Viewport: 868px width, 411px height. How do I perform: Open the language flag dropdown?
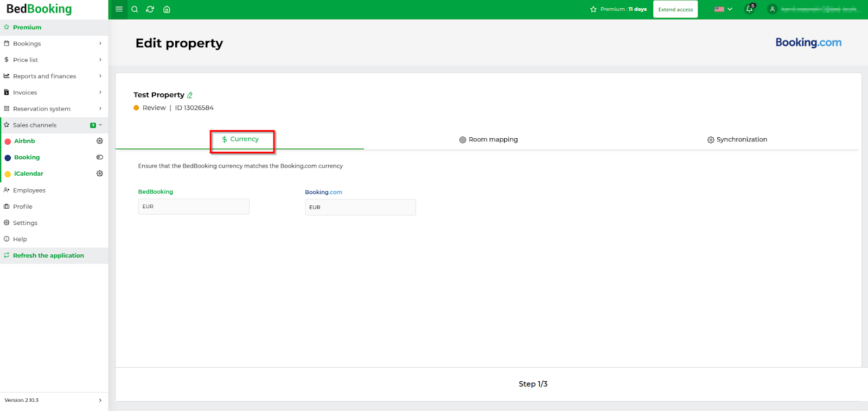pos(723,9)
